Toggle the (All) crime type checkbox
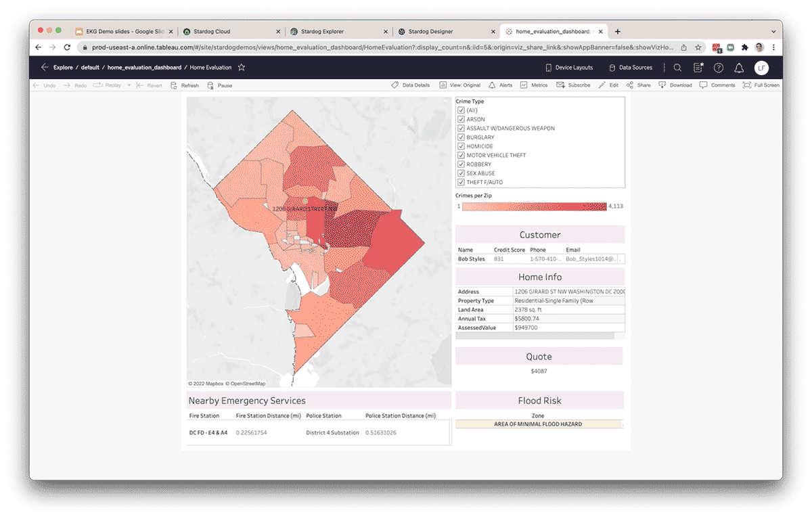The width and height of the screenshot is (812, 519). pos(461,110)
